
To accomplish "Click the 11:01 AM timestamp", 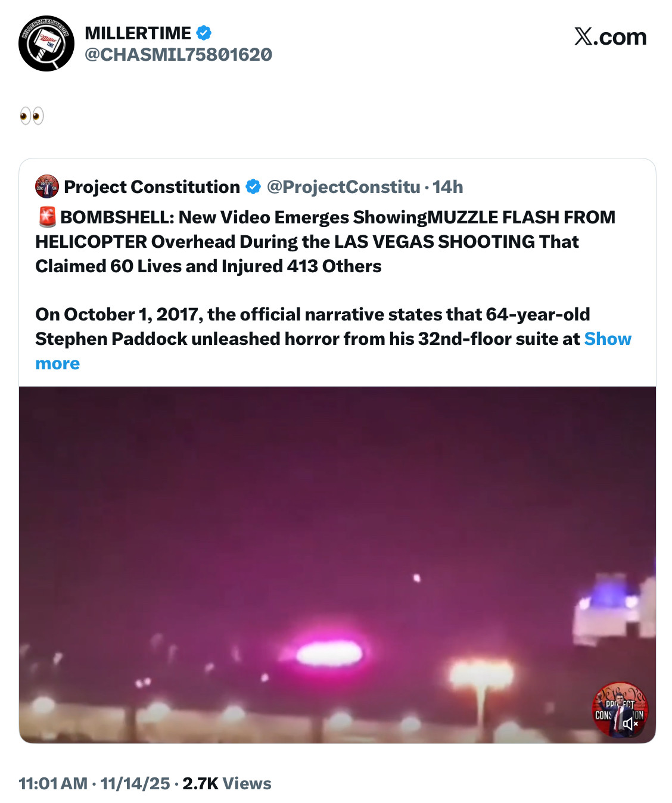I will pos(53,783).
